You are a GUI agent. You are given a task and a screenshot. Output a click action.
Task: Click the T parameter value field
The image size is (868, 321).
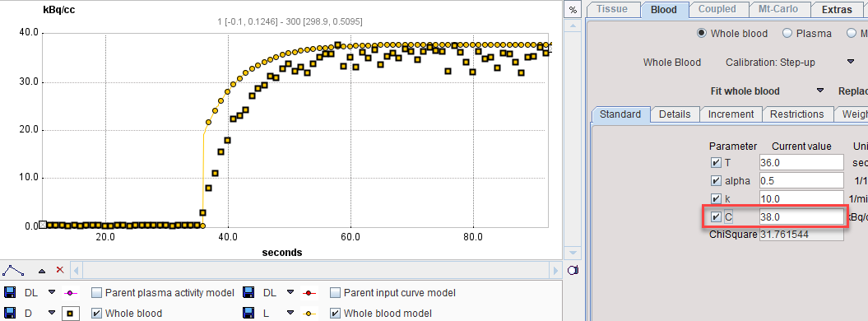801,162
